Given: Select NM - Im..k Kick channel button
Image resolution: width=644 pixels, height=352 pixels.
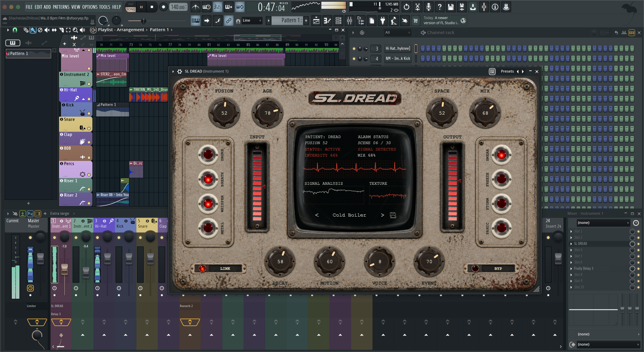Looking at the screenshot, I should [398, 59].
